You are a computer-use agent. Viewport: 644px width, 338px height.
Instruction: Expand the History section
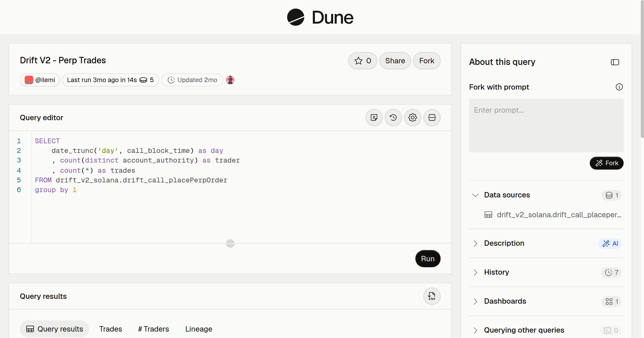tap(475, 272)
